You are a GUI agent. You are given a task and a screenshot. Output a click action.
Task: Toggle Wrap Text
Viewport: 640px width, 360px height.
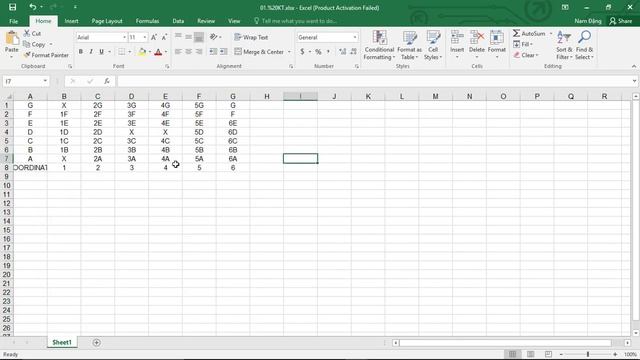[x=251, y=37]
